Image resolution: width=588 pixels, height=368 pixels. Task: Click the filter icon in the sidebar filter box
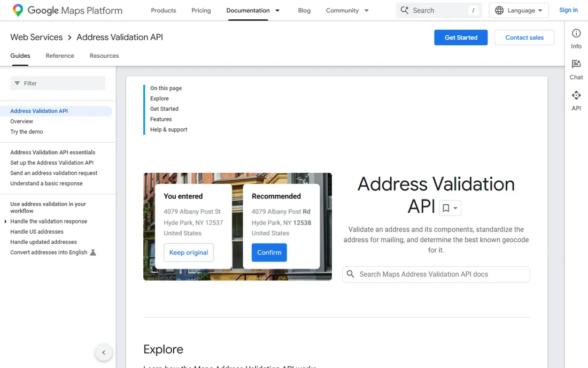coord(17,83)
